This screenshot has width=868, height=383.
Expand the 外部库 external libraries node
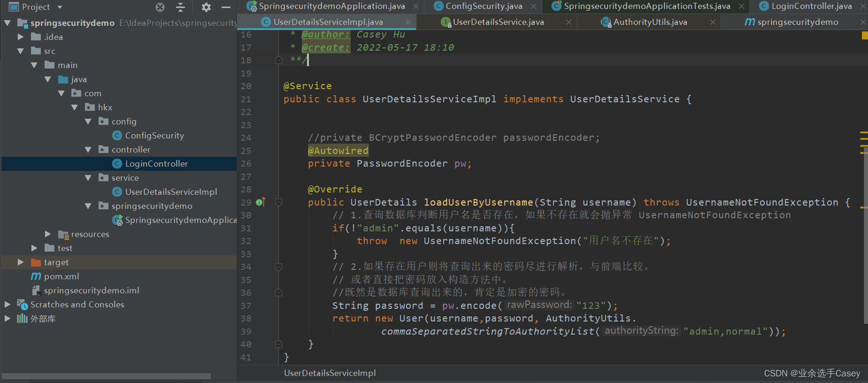[7, 318]
